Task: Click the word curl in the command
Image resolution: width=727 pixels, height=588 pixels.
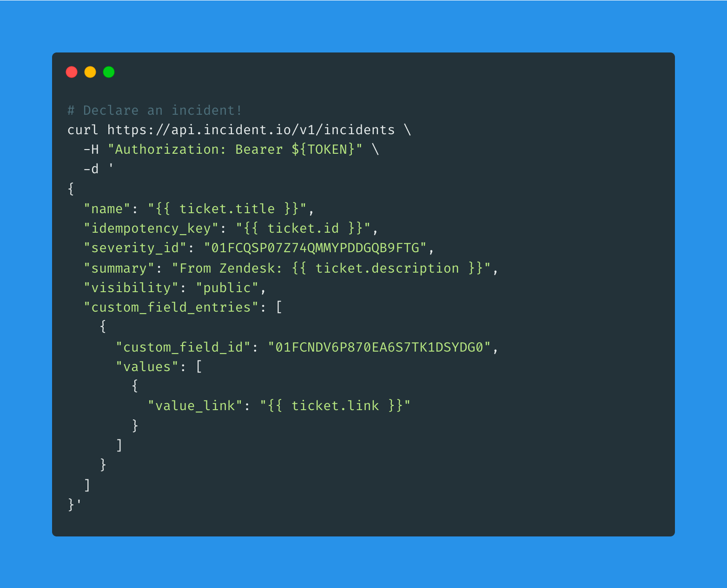Action: pos(83,130)
